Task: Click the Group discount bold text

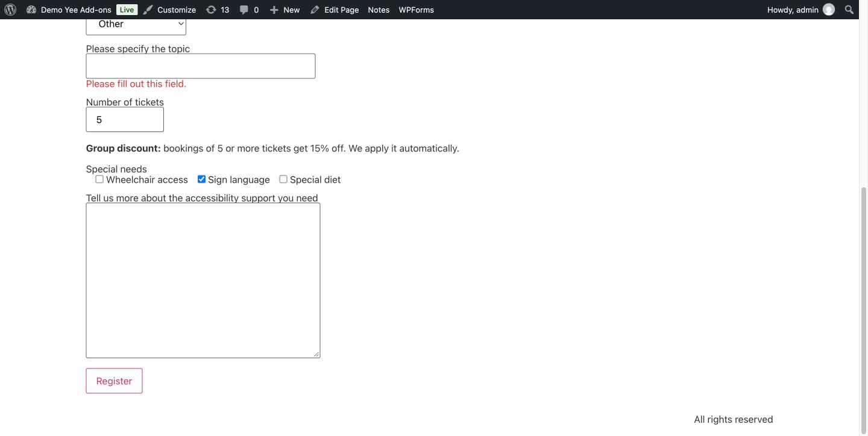Action: point(124,148)
